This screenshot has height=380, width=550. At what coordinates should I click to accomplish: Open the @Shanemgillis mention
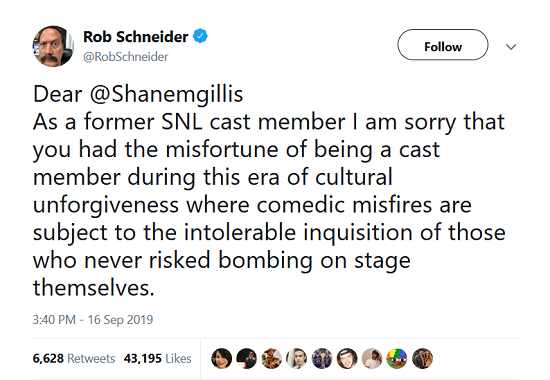(x=166, y=94)
